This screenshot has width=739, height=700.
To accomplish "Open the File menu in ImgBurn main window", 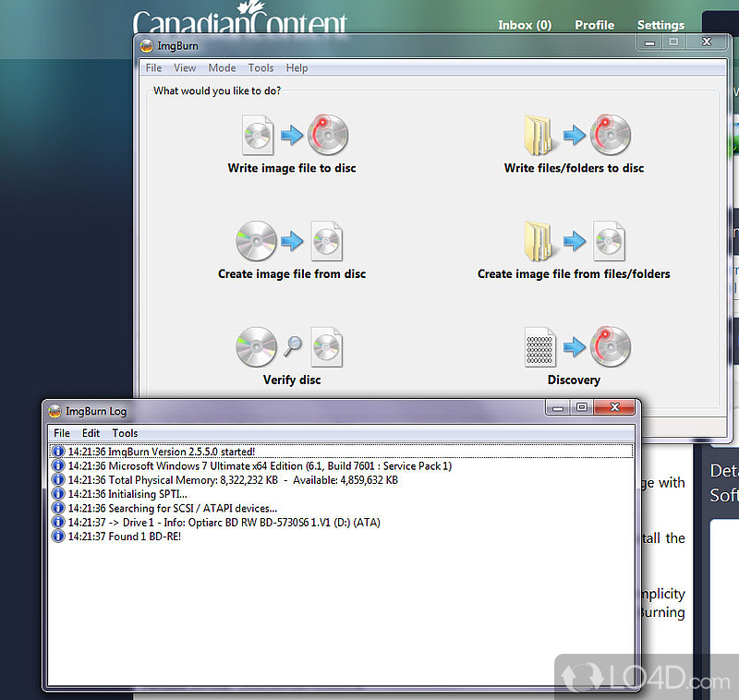I will coord(153,67).
